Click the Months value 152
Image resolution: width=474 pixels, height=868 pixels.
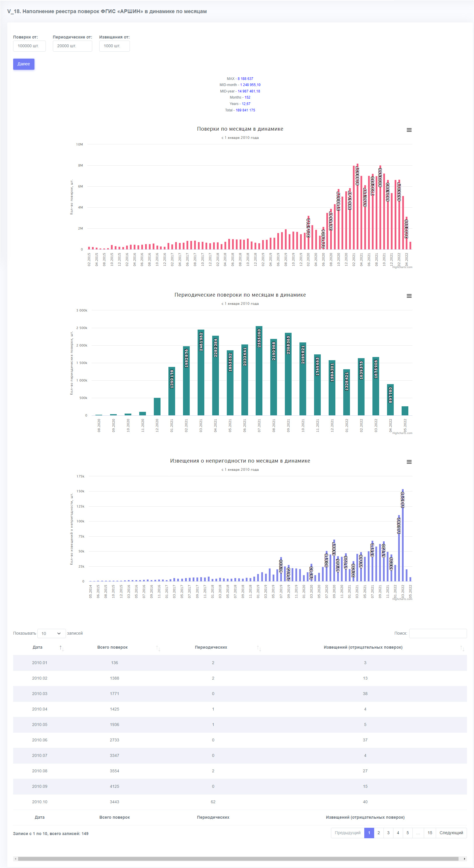point(248,97)
